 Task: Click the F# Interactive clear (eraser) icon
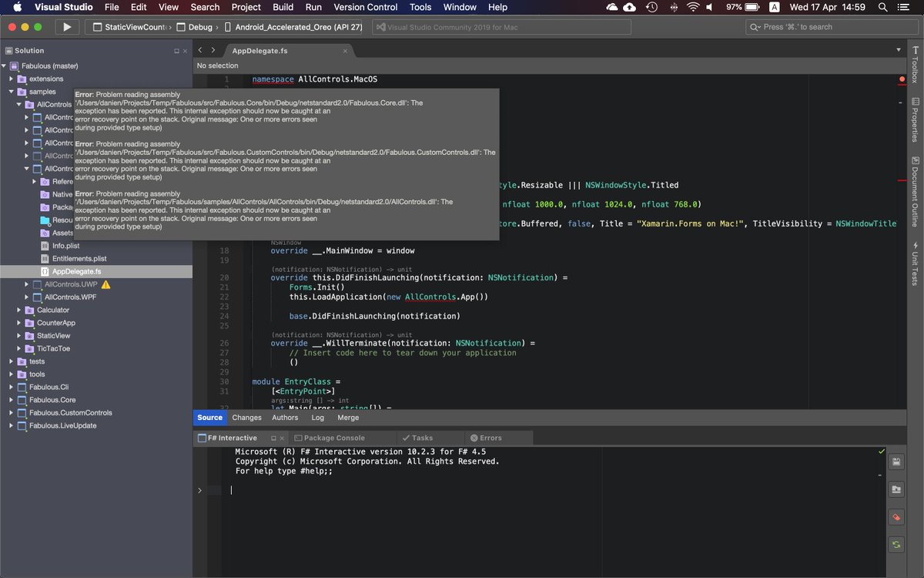tap(896, 517)
